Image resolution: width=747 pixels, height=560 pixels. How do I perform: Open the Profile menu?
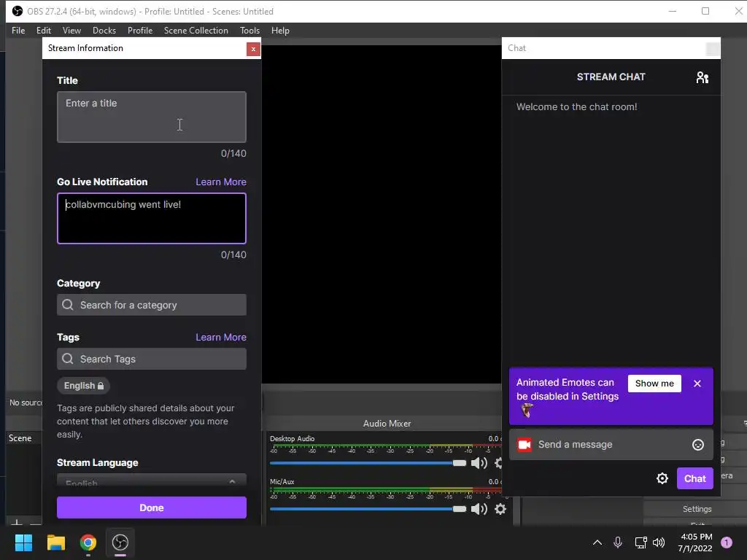pyautogui.click(x=140, y=31)
